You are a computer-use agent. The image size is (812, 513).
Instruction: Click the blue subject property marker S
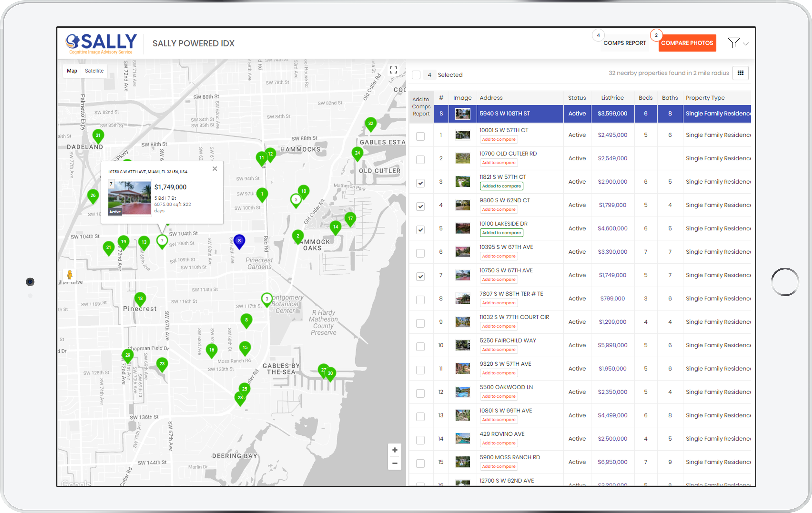pyautogui.click(x=239, y=241)
